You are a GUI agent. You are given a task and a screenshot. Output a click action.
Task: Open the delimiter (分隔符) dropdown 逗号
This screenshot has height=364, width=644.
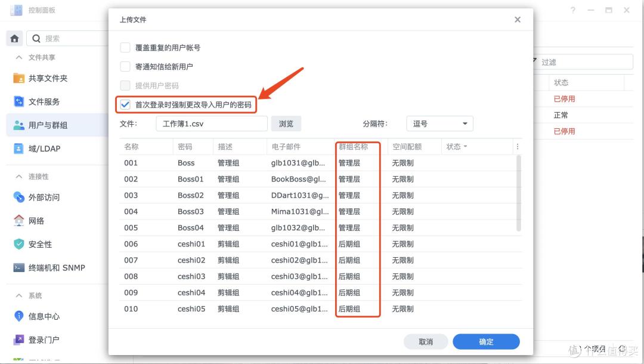pos(440,124)
